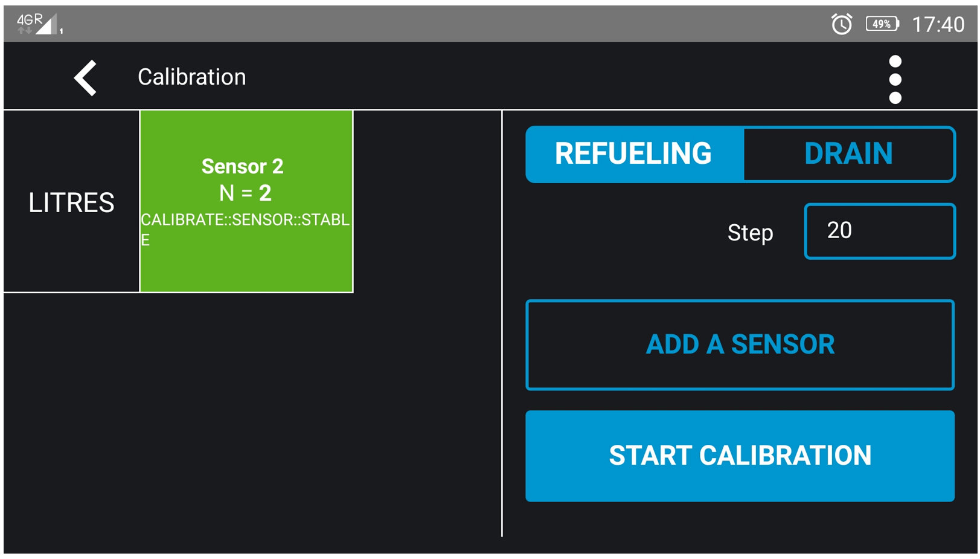Click the Sensor 2 heading text
The image size is (980, 559).
[242, 166]
